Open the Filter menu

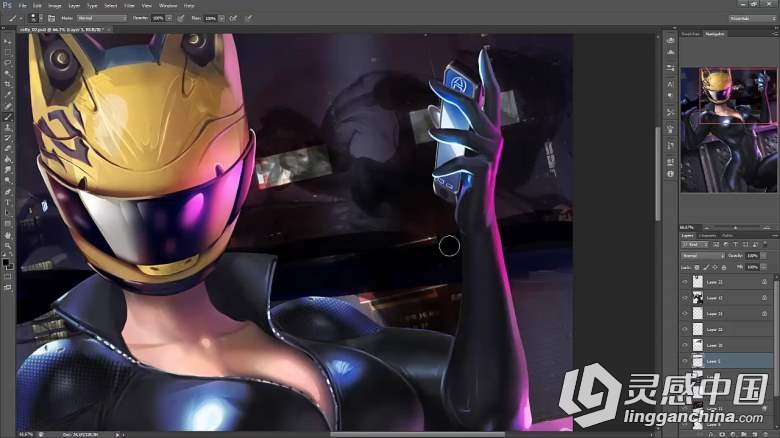129,5
